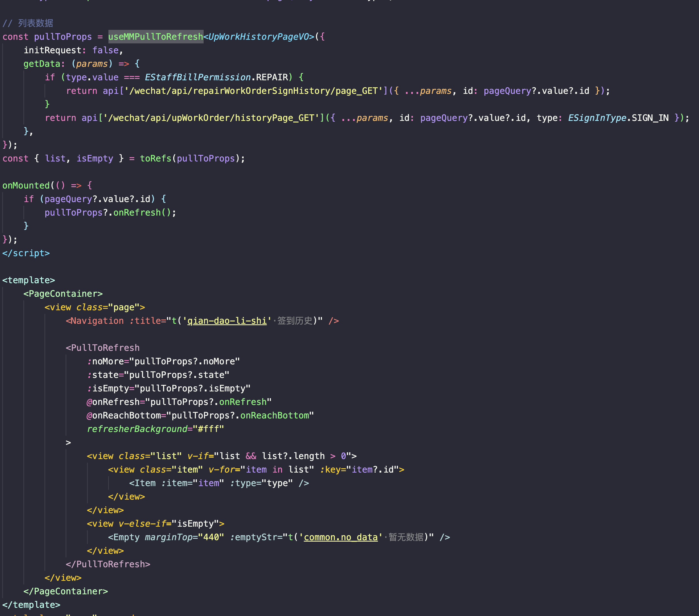This screenshot has height=616, width=699.
Task: Click the opening <template> tag
Action: point(29,280)
